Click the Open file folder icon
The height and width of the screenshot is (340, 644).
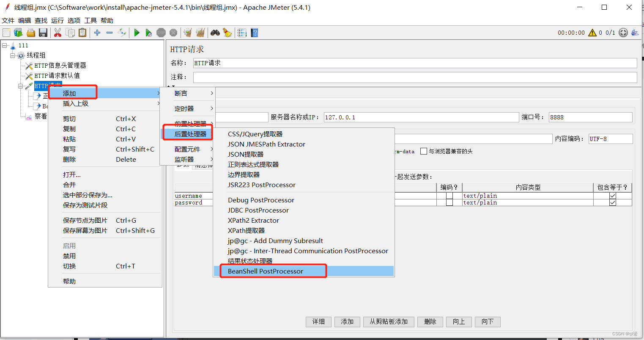[x=30, y=33]
